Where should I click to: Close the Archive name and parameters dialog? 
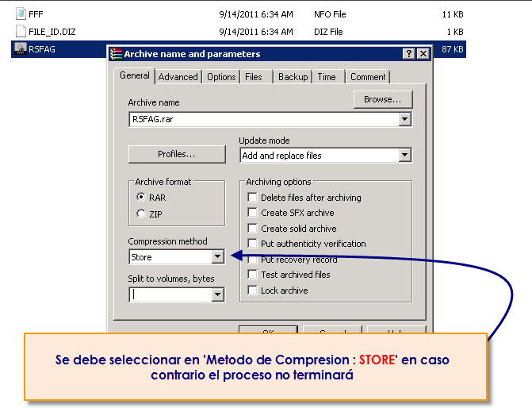[423, 54]
